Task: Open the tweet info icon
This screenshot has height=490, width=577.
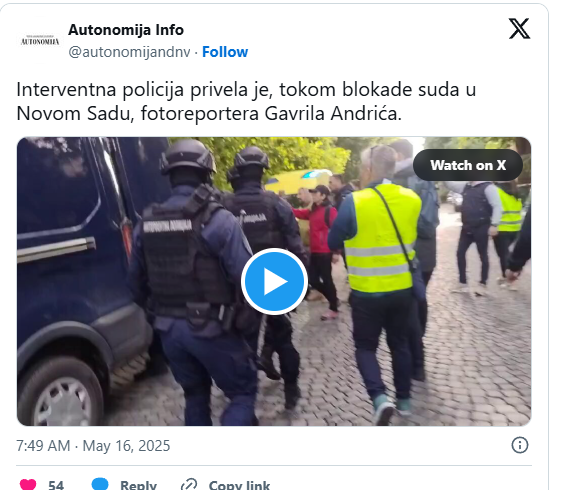Action: [x=520, y=445]
